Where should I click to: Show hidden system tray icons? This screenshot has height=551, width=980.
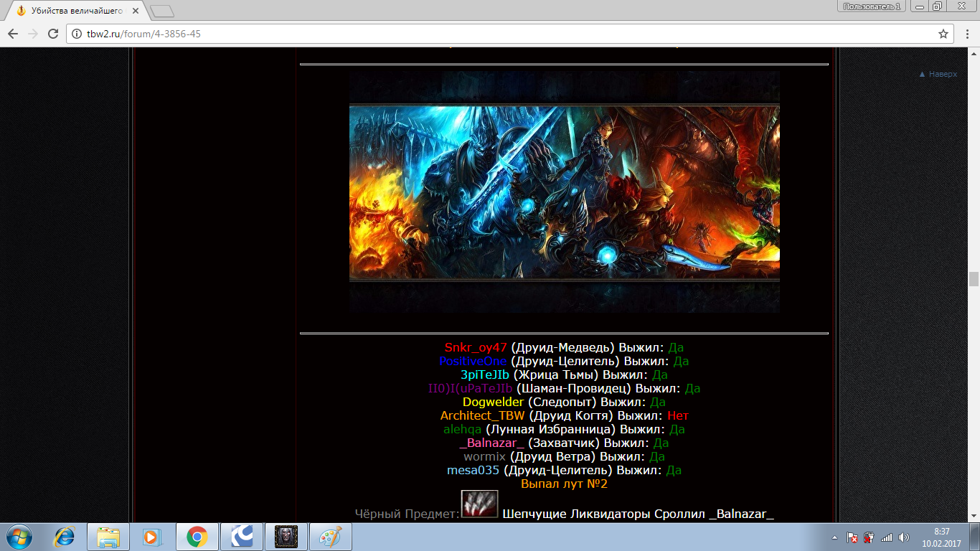coord(834,537)
